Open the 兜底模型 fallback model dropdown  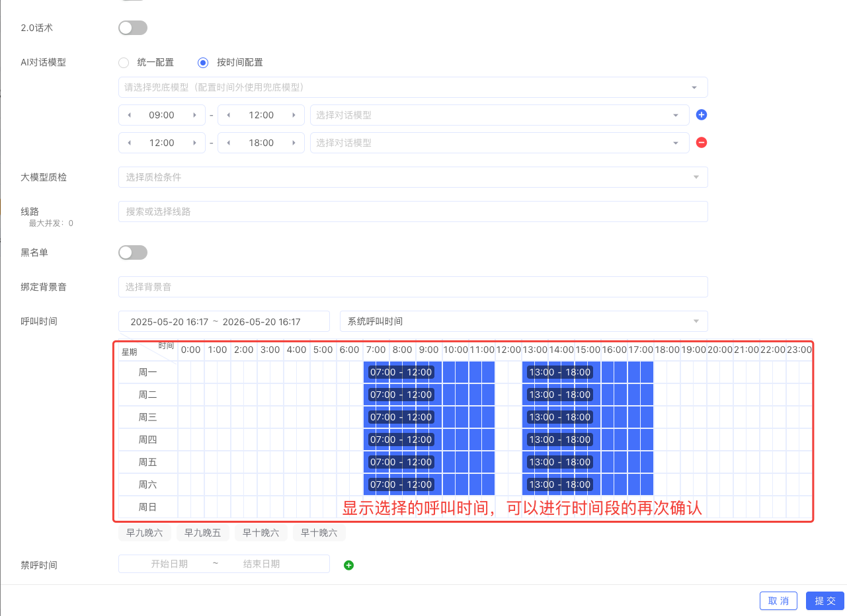(413, 87)
